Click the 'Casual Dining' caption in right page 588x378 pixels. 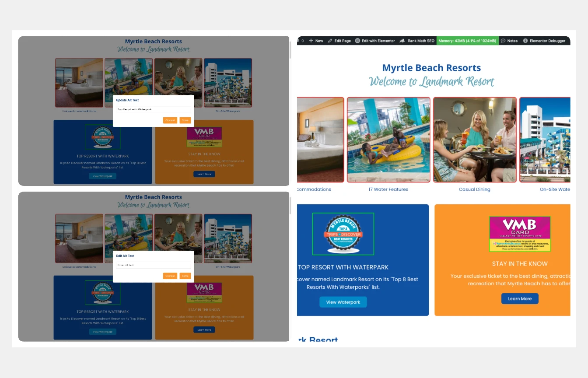475,189
